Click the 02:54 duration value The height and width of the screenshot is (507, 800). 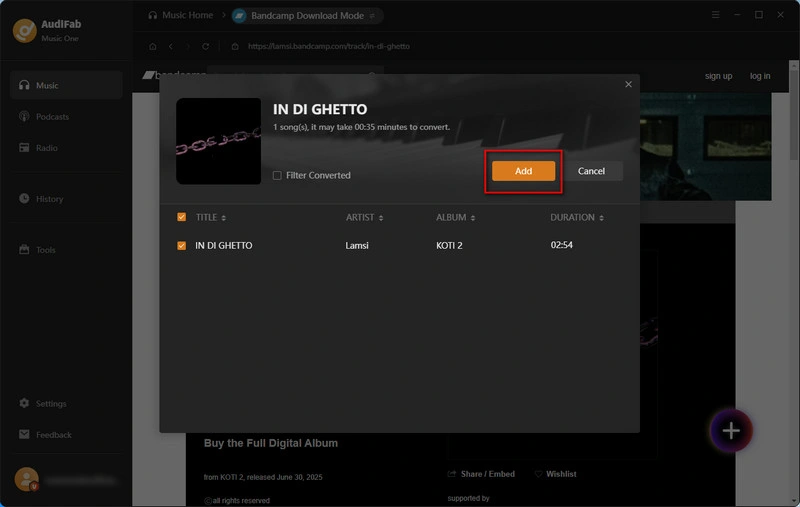click(x=561, y=245)
